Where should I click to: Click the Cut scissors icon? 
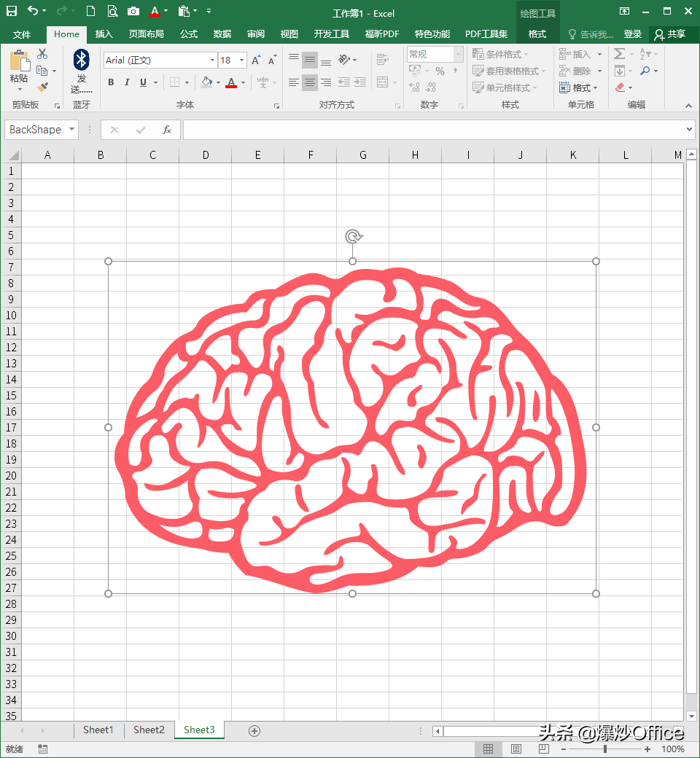click(42, 54)
